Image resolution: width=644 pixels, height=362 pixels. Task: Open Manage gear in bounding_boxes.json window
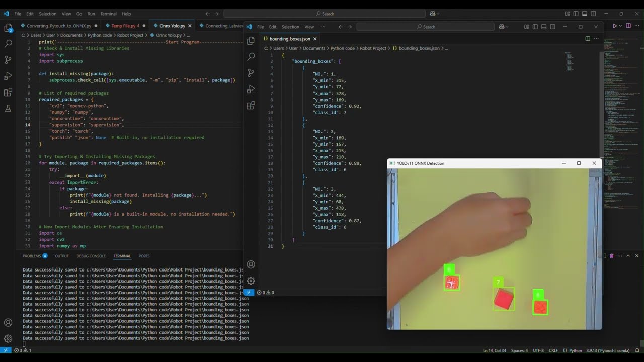[x=251, y=281]
